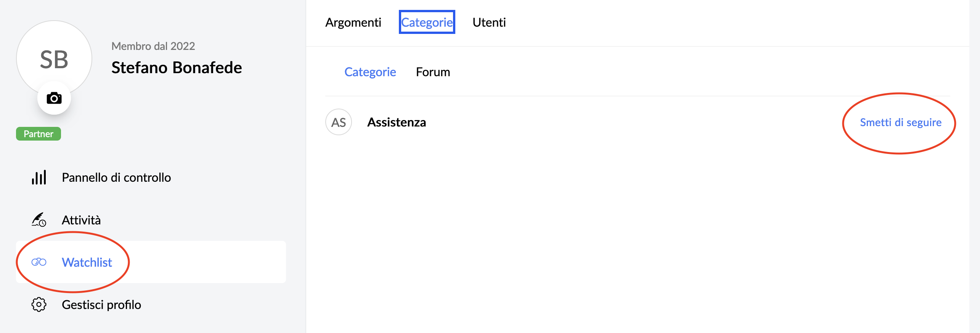
Task: Select the top Categorie tab
Action: pos(427,22)
